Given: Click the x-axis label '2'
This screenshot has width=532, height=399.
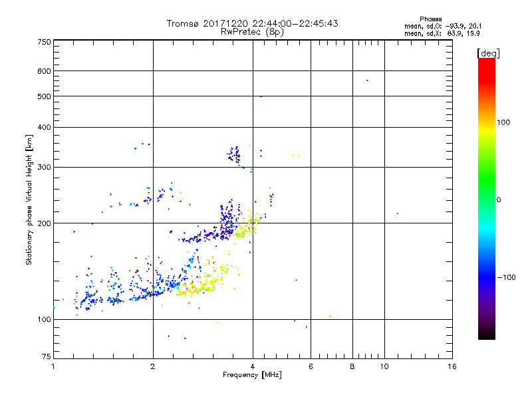Looking at the screenshot, I should click(153, 366).
